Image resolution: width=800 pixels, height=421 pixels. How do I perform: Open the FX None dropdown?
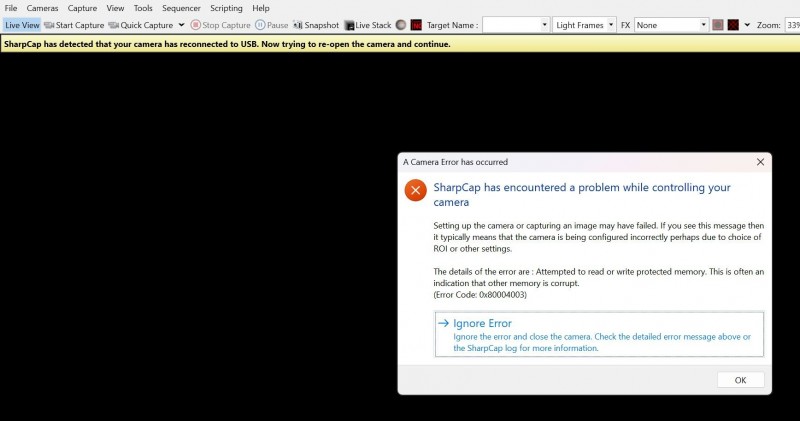coord(671,25)
